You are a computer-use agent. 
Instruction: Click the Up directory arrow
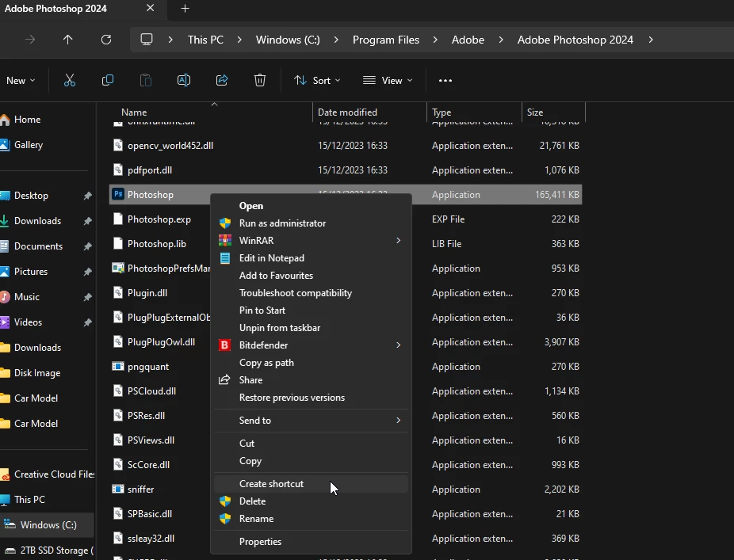click(68, 40)
